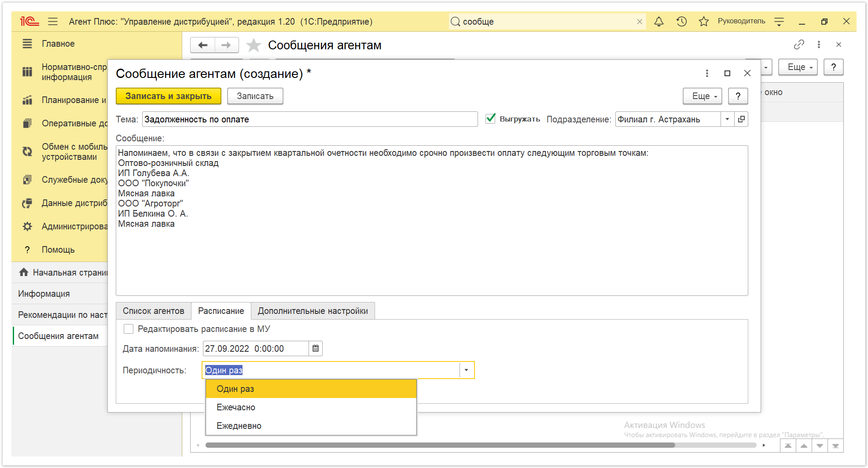Screen dimensions: 868x468
Task: Click the Записать button
Action: [x=255, y=96]
